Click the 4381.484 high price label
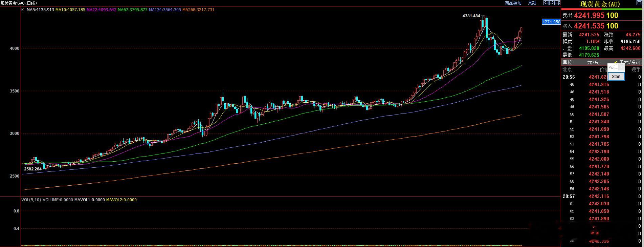 pos(471,16)
